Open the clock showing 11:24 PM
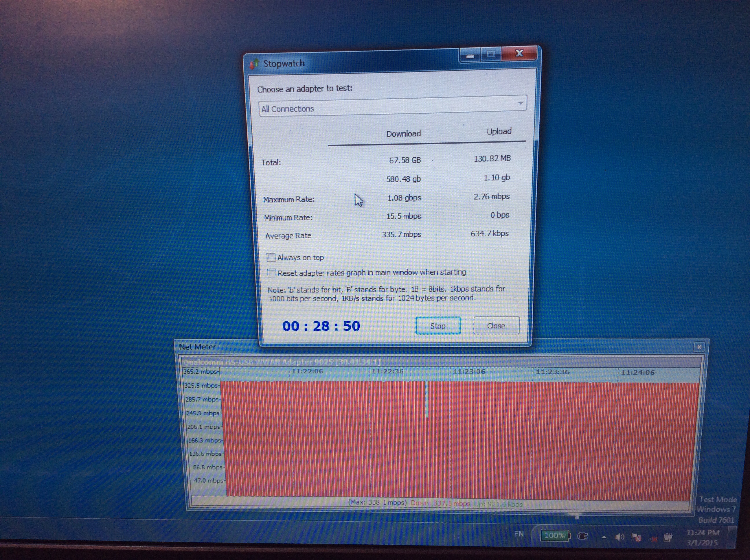This screenshot has height=560, width=750. [x=703, y=537]
